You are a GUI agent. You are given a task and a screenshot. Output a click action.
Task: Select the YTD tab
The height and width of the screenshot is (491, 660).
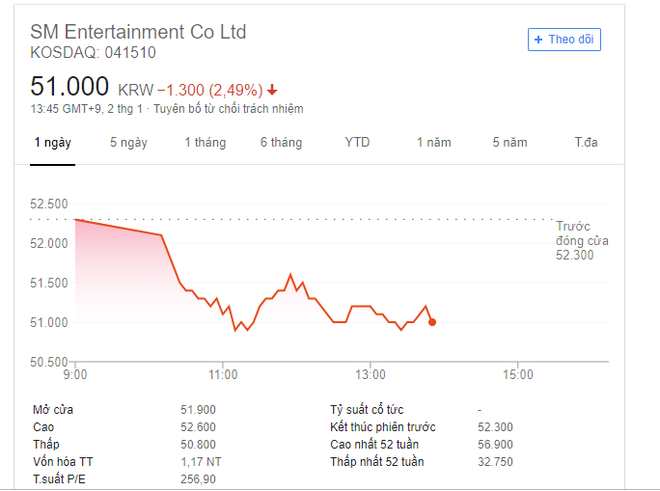357,142
